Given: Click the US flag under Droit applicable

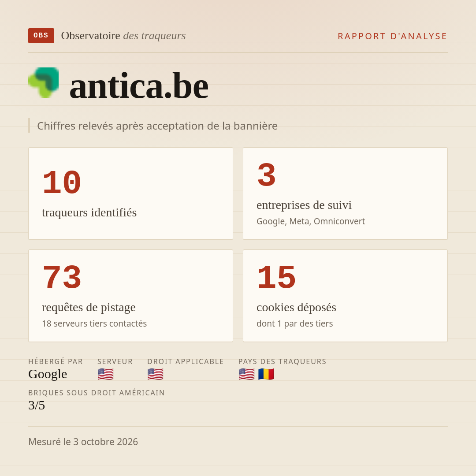Looking at the screenshot, I should (x=156, y=374).
